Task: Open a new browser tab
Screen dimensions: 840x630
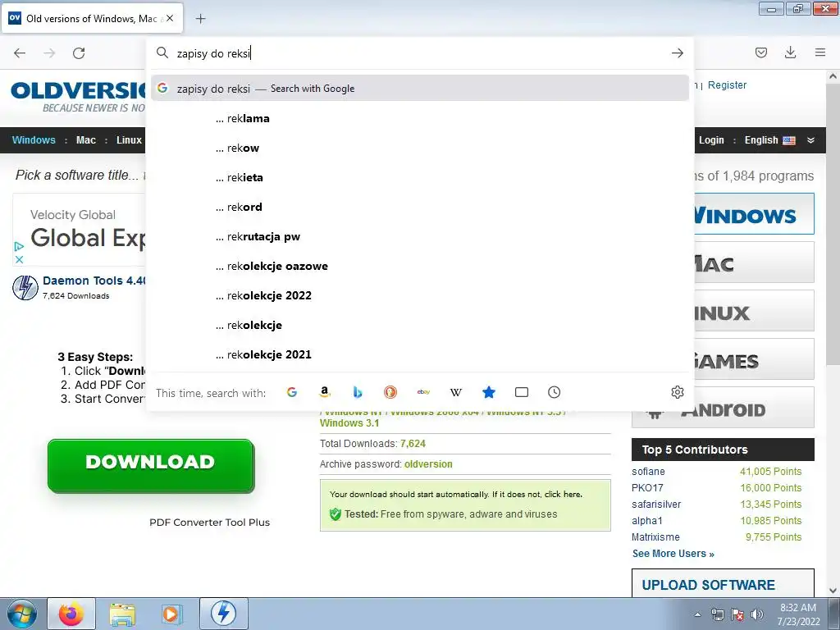Action: coord(200,19)
